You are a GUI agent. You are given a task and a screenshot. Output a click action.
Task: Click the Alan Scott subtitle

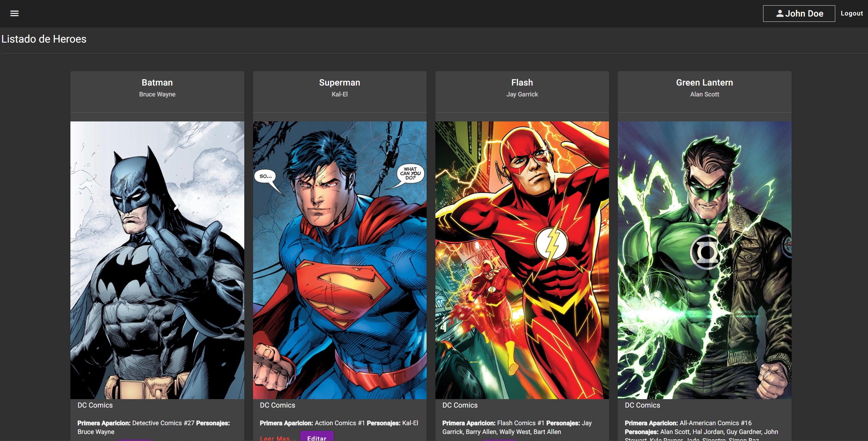[x=704, y=94]
